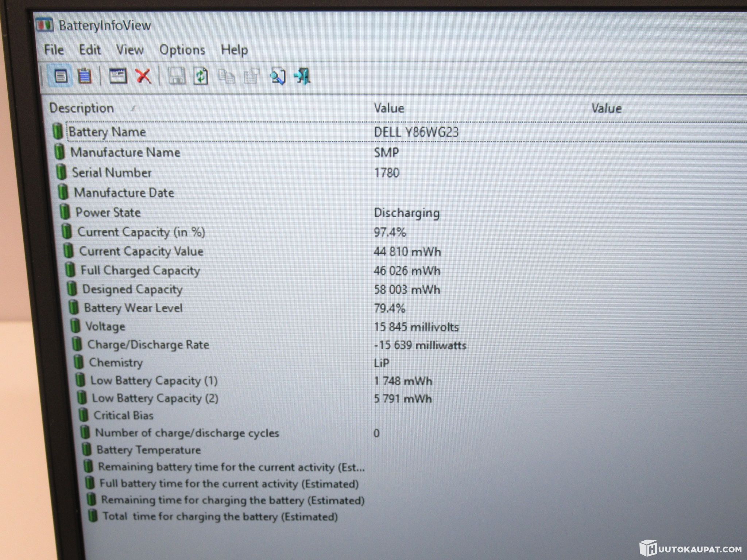Select the Low Battery Capacity (1) row label
Viewport: 747px width, 560px height.
[154, 381]
